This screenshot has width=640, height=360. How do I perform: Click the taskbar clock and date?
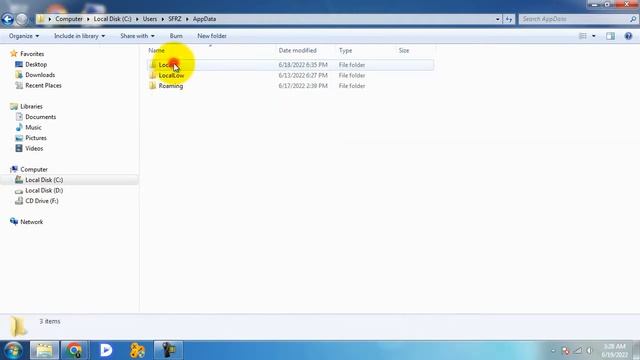(x=614, y=351)
